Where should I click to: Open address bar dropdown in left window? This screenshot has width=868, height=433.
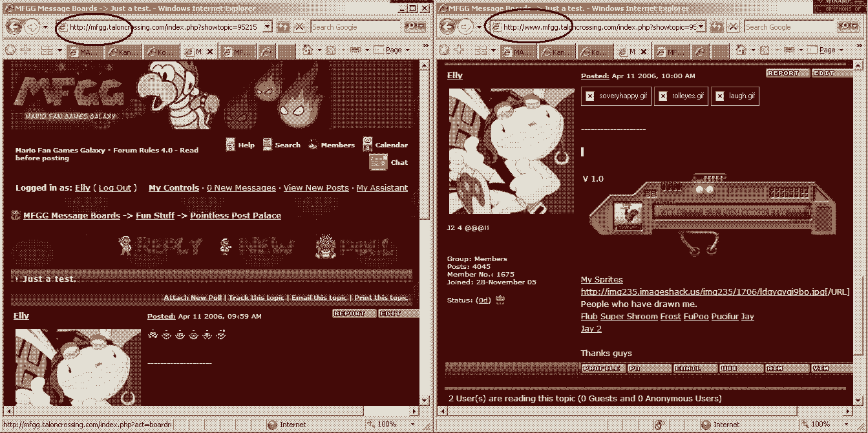[266, 27]
